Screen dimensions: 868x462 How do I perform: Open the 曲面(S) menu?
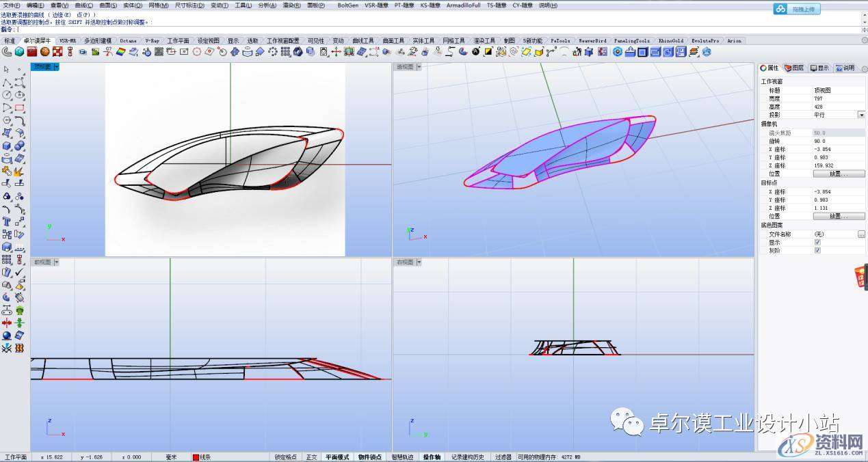click(x=108, y=5)
